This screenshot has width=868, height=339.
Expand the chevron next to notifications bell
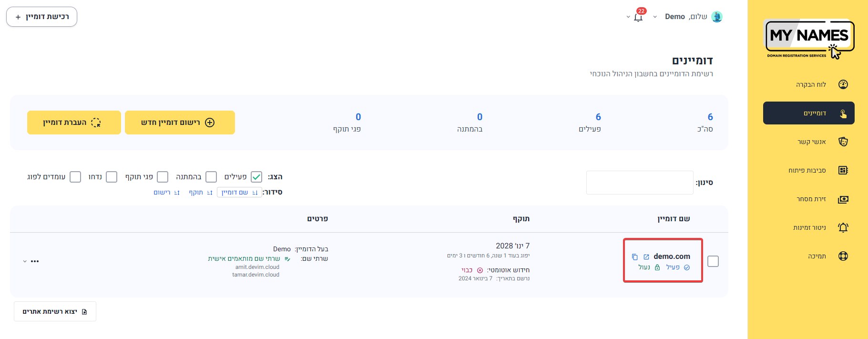tap(628, 17)
